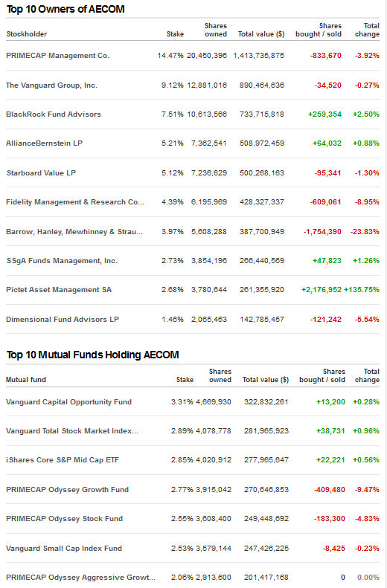Open Fidelity Management & Research Co entry

pos(75,202)
